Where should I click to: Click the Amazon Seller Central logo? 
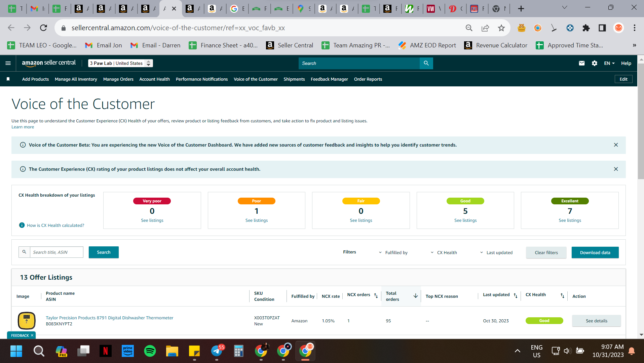49,63
